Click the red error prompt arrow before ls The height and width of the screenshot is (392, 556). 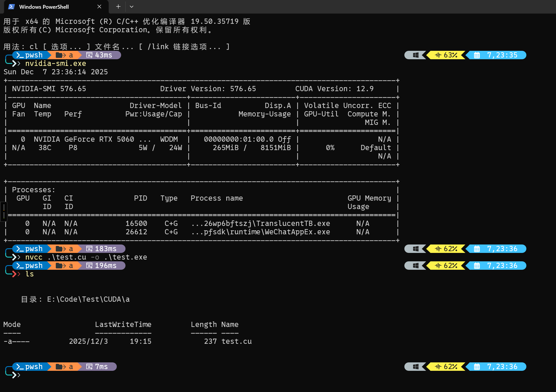point(16,274)
